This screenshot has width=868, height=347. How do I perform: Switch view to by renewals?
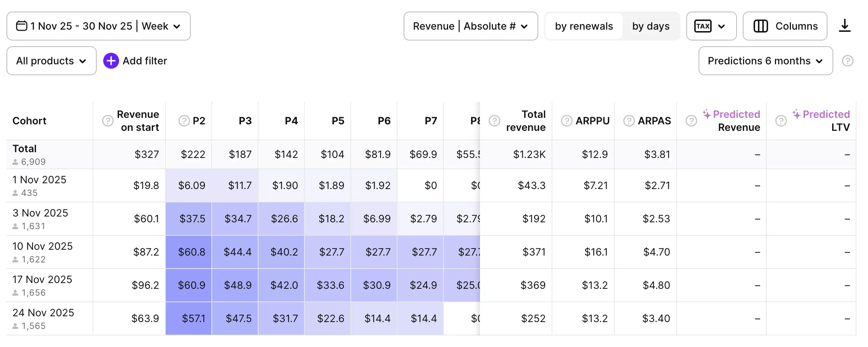point(584,26)
